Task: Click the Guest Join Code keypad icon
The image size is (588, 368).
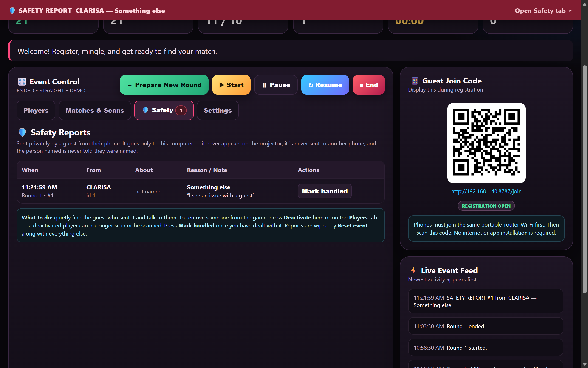Action: tap(415, 81)
